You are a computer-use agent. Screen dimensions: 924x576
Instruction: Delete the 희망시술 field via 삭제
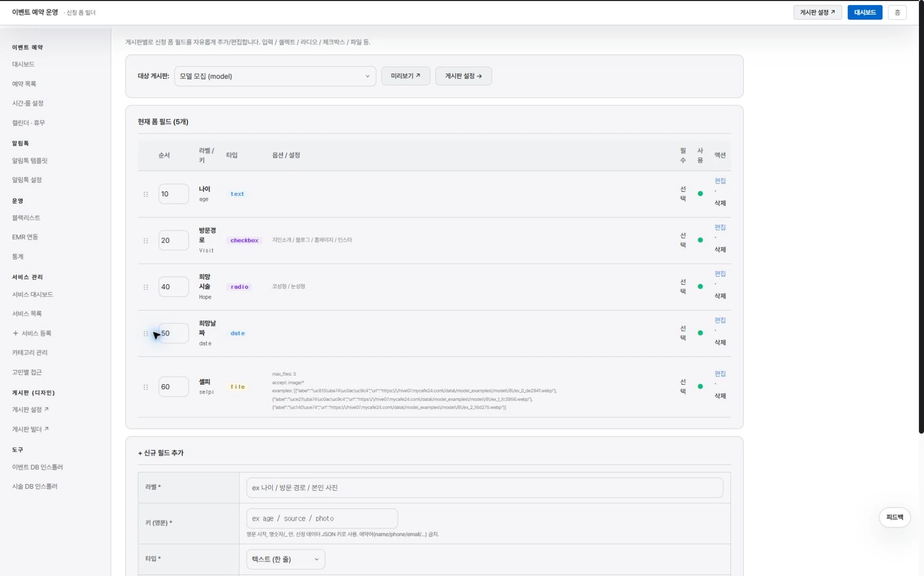pos(720,296)
